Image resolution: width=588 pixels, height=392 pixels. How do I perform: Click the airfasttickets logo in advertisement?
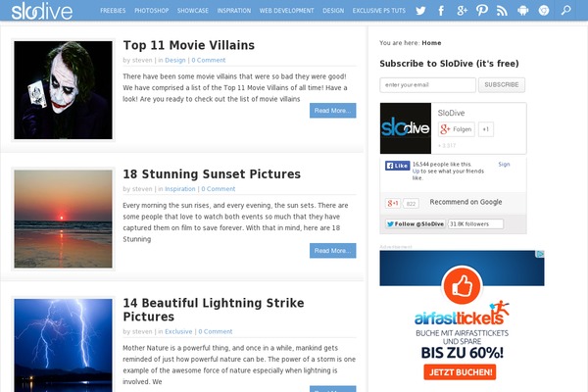[x=462, y=314]
